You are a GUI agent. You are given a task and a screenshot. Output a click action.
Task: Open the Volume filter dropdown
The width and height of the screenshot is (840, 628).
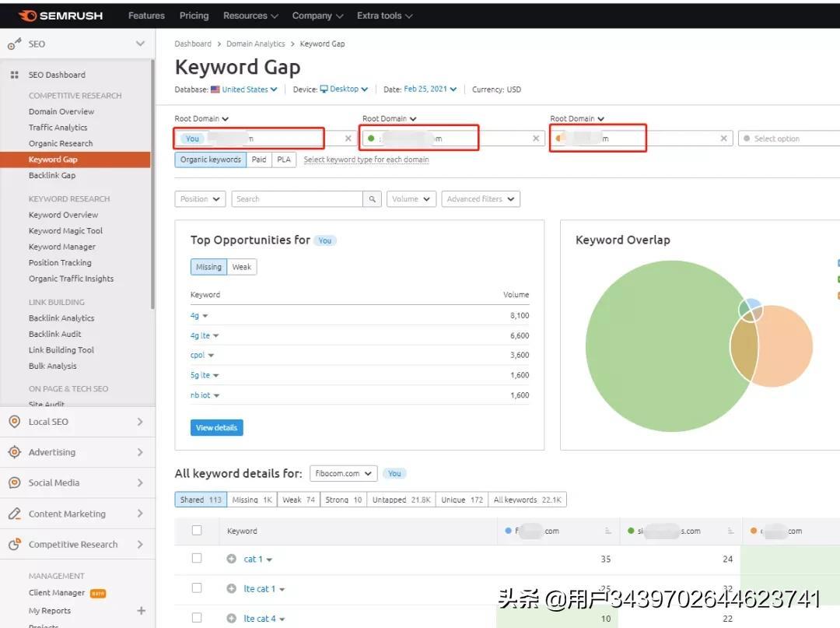[411, 198]
